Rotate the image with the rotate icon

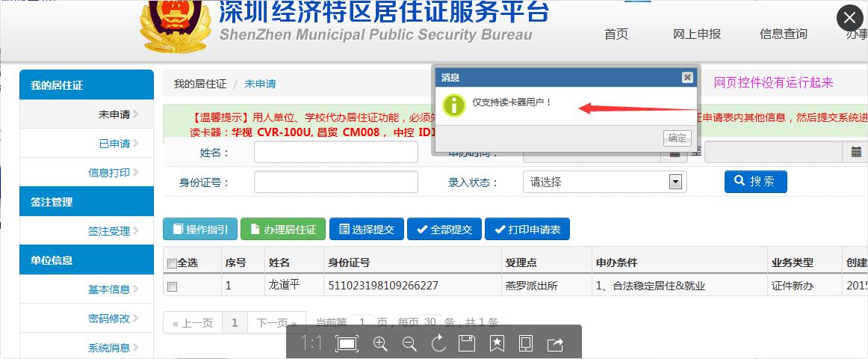pyautogui.click(x=438, y=343)
